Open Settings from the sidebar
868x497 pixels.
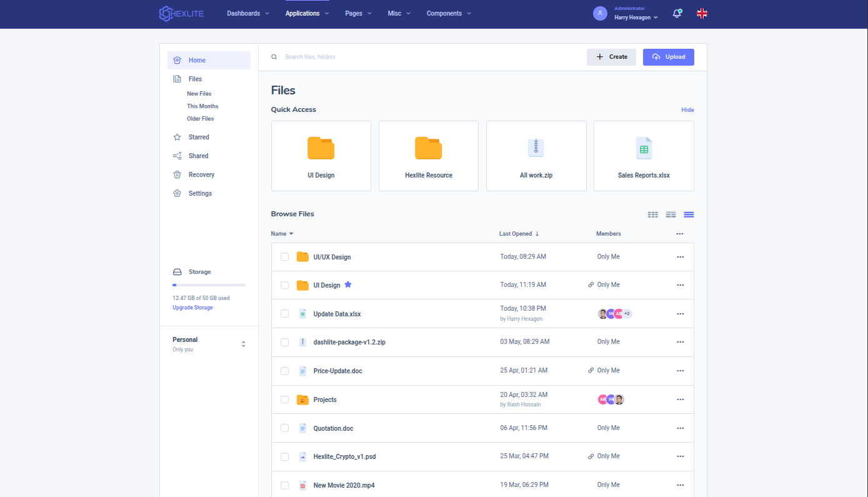click(200, 193)
